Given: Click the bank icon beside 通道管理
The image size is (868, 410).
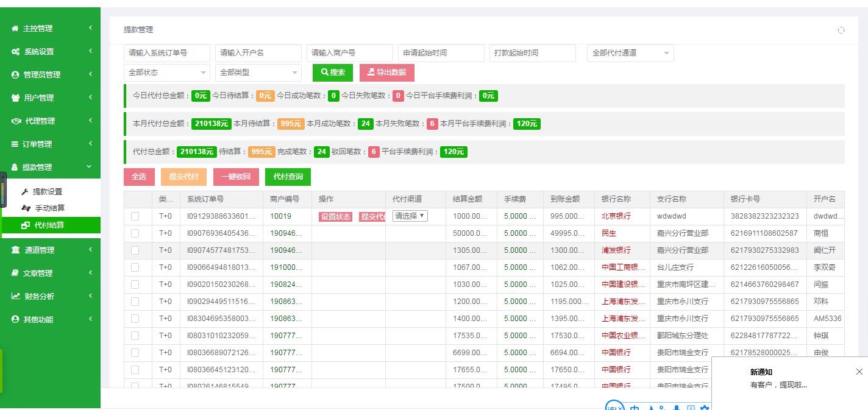Looking at the screenshot, I should [16, 250].
